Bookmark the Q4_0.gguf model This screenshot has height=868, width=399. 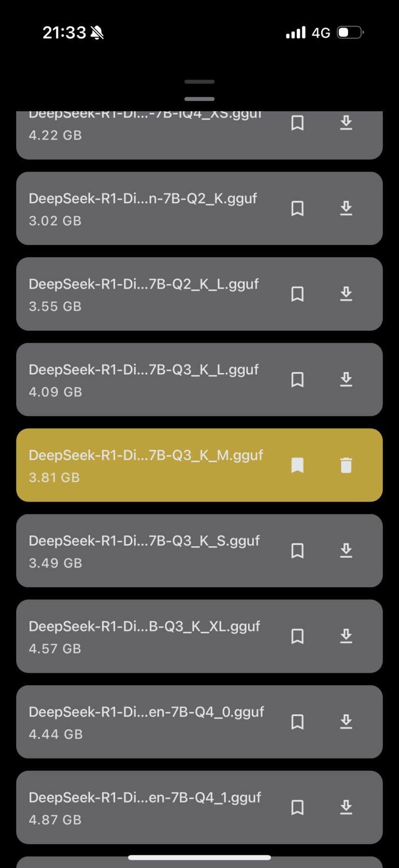pyautogui.click(x=297, y=722)
